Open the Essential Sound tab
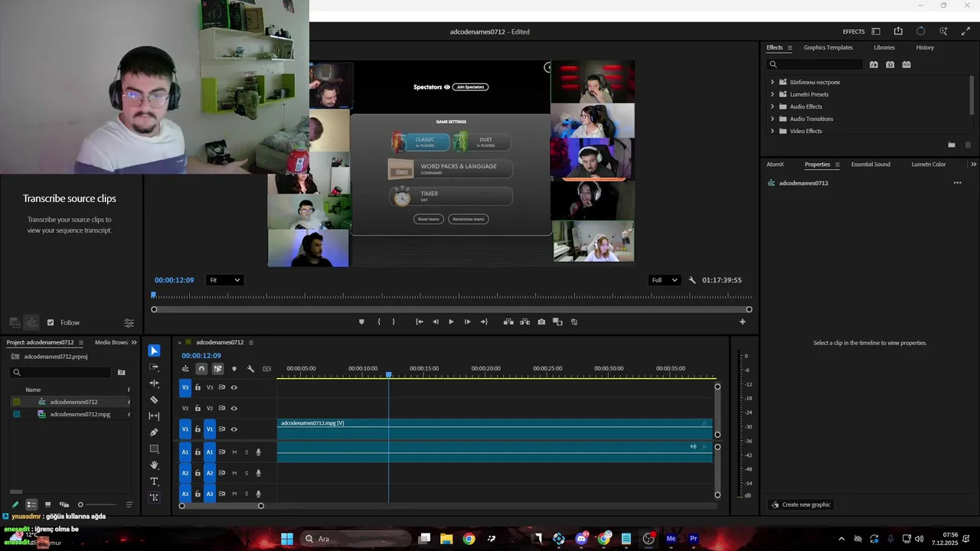 tap(871, 165)
